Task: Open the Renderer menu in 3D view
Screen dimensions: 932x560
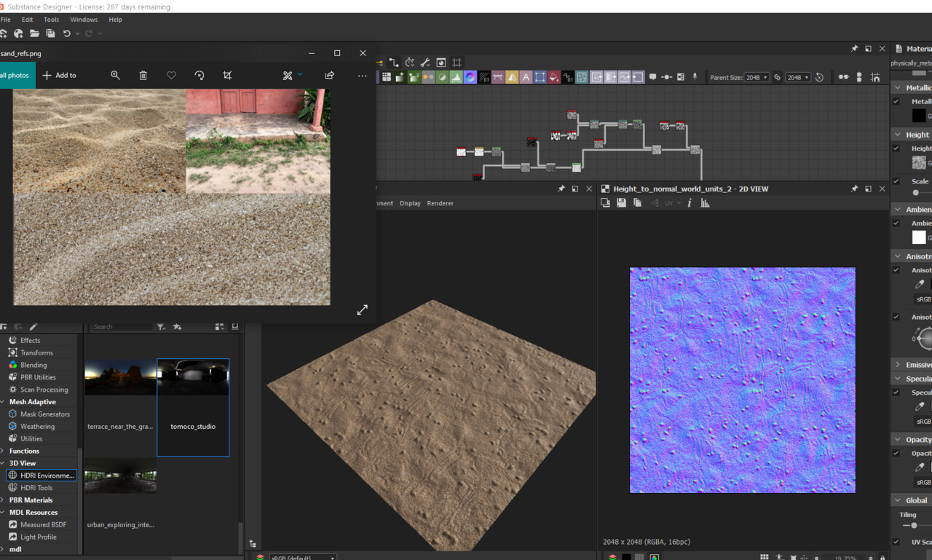Action: click(440, 203)
